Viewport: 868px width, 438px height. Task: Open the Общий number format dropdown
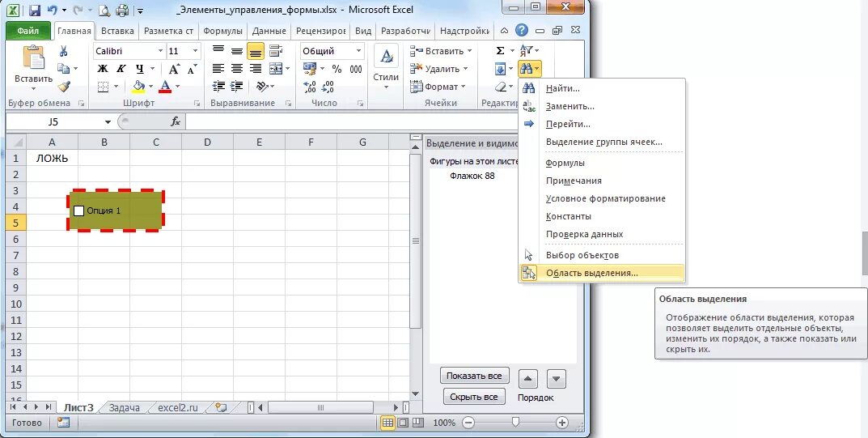point(358,51)
